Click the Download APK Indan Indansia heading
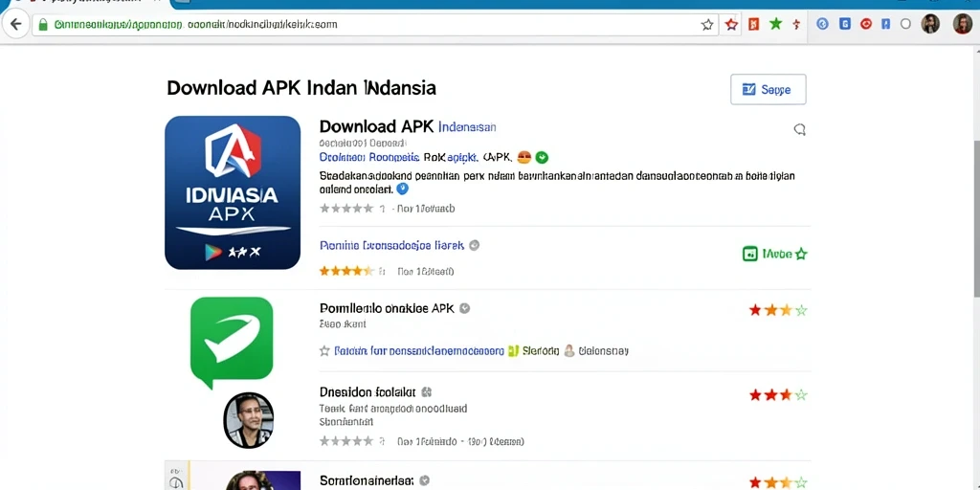This screenshot has width=980, height=490. coord(301,87)
